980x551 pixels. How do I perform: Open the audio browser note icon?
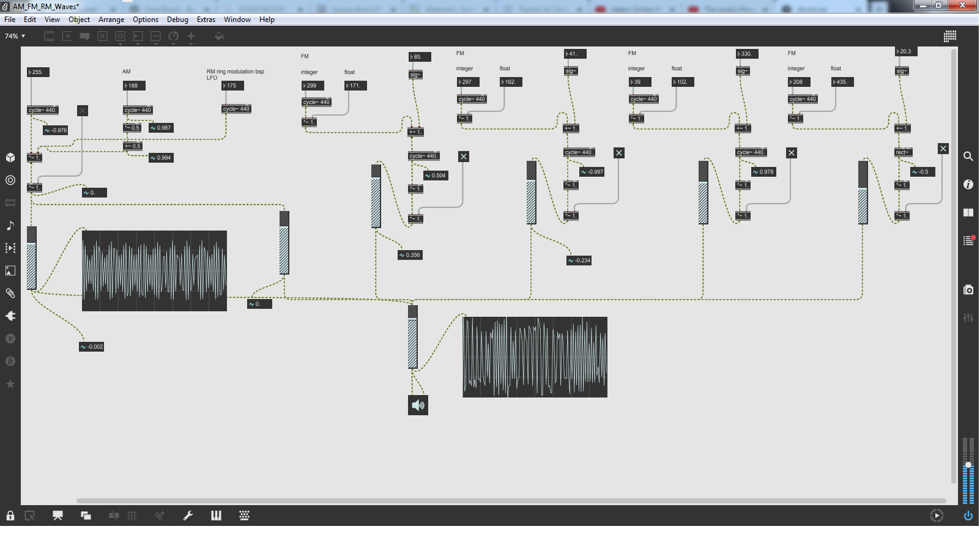[x=10, y=226]
